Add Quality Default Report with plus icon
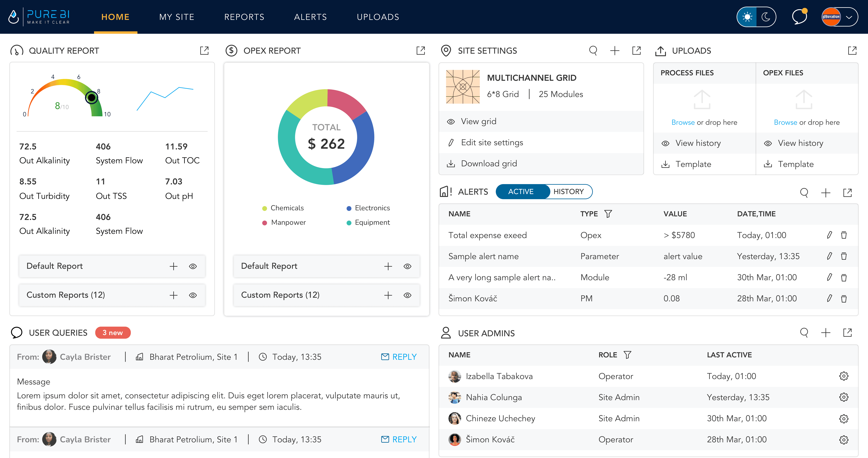The height and width of the screenshot is (458, 868). pos(174,266)
